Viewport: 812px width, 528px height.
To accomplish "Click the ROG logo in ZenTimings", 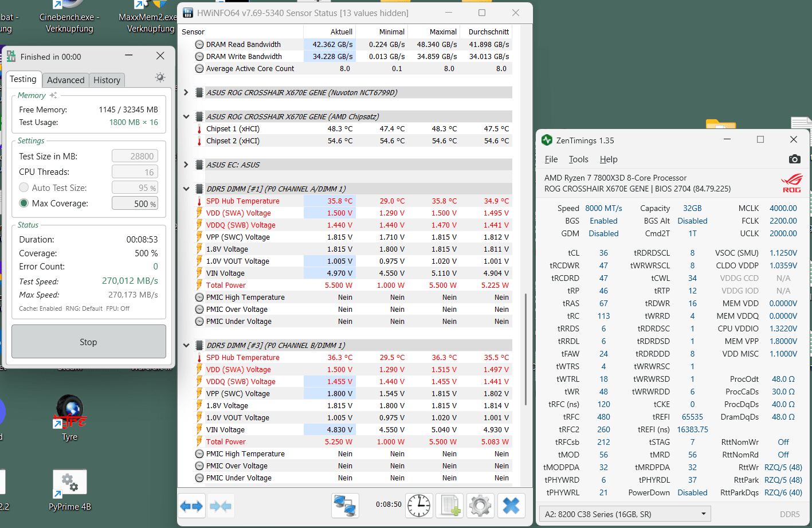I will coord(792,183).
